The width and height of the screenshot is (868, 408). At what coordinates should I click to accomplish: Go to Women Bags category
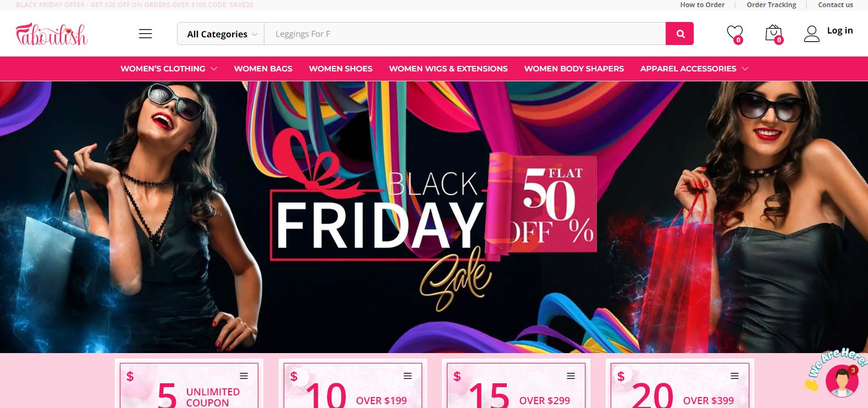tap(263, 69)
